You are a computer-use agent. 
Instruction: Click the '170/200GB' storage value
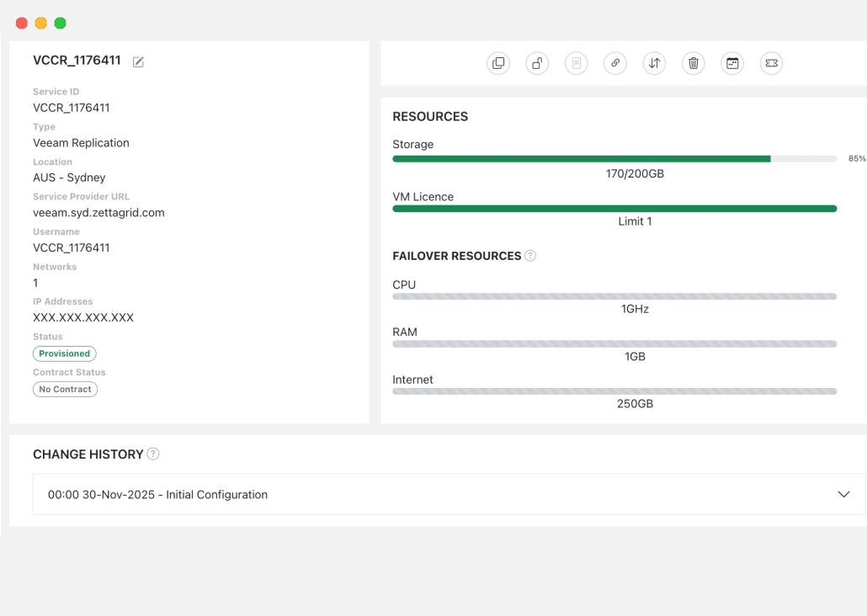(x=635, y=173)
